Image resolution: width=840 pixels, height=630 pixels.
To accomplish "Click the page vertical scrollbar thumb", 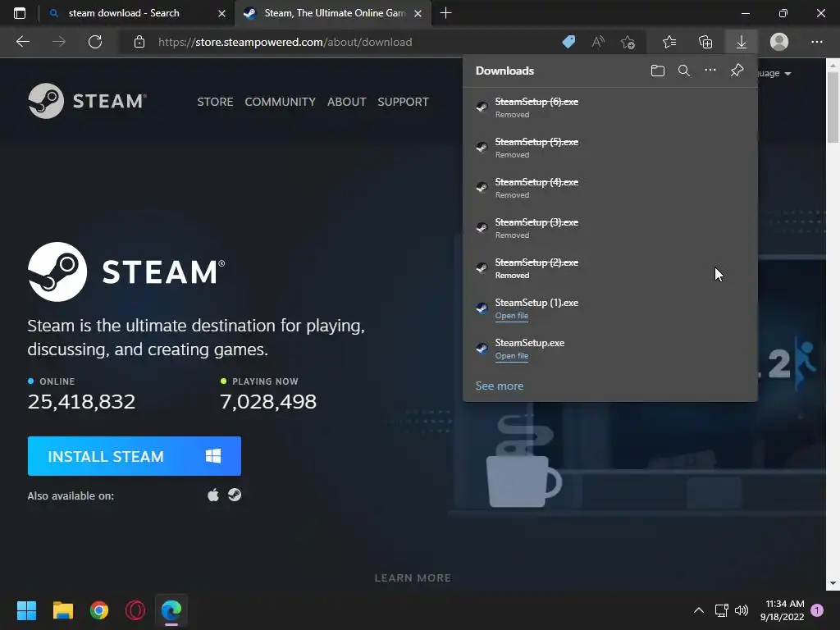I will [x=833, y=107].
